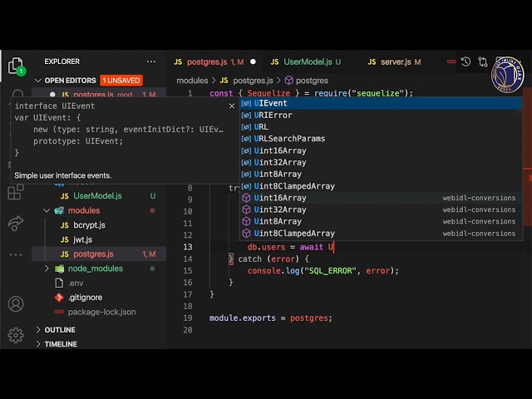The width and height of the screenshot is (532, 399).
Task: Collapse the modules folder
Action: pos(47,210)
